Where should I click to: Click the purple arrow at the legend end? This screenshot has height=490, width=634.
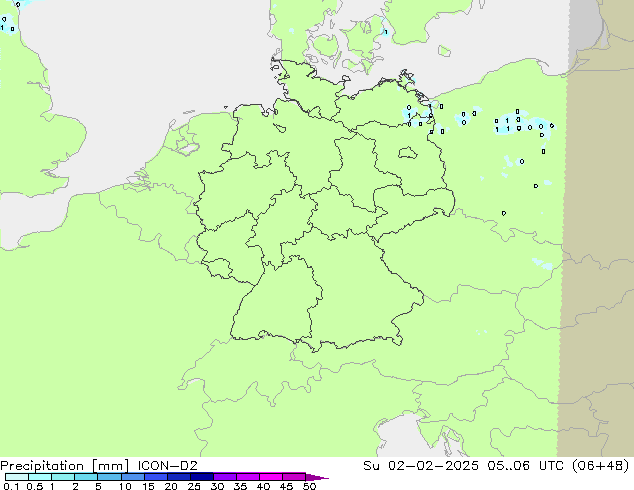coord(317,477)
